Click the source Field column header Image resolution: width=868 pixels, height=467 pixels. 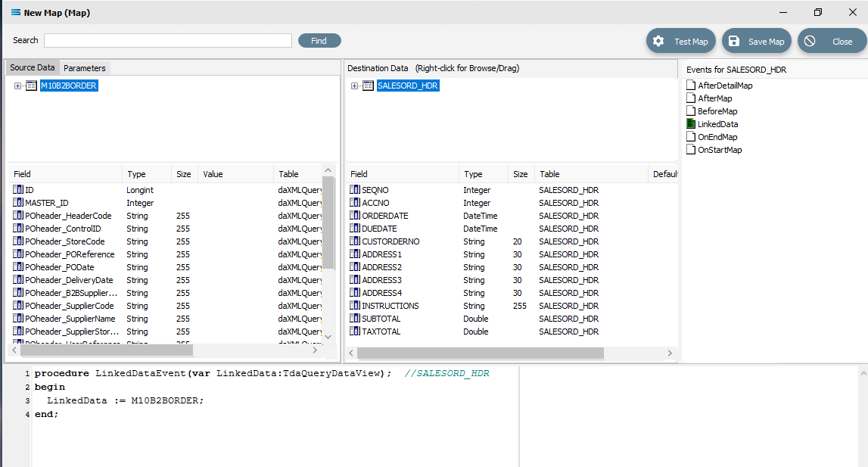click(x=65, y=174)
